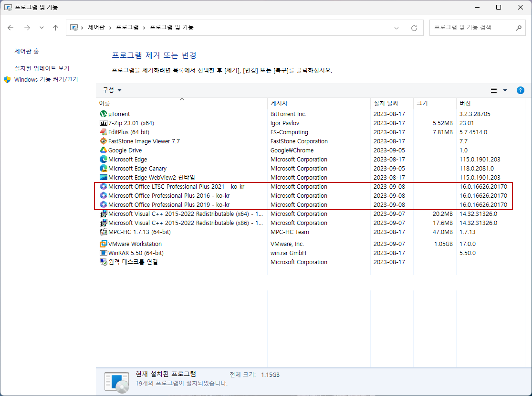Click the Office Professional Plus 2016 icon
The height and width of the screenshot is (396, 532).
104,196
